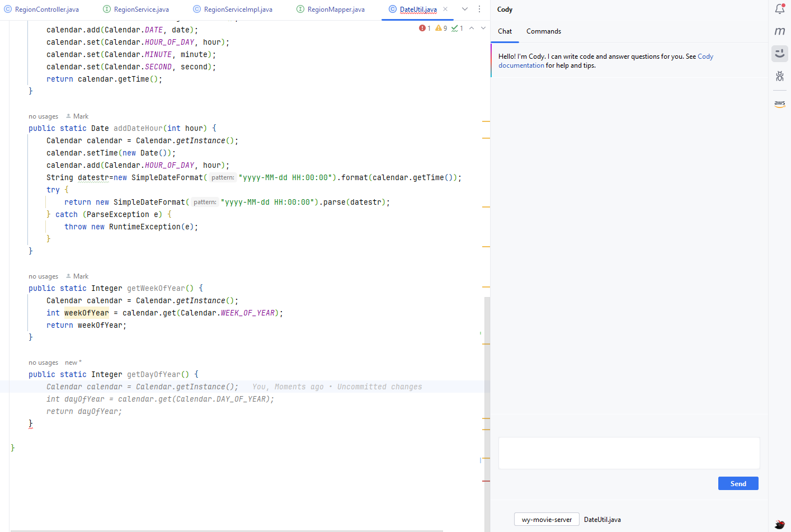Open the Cody Commands tab

tap(544, 31)
